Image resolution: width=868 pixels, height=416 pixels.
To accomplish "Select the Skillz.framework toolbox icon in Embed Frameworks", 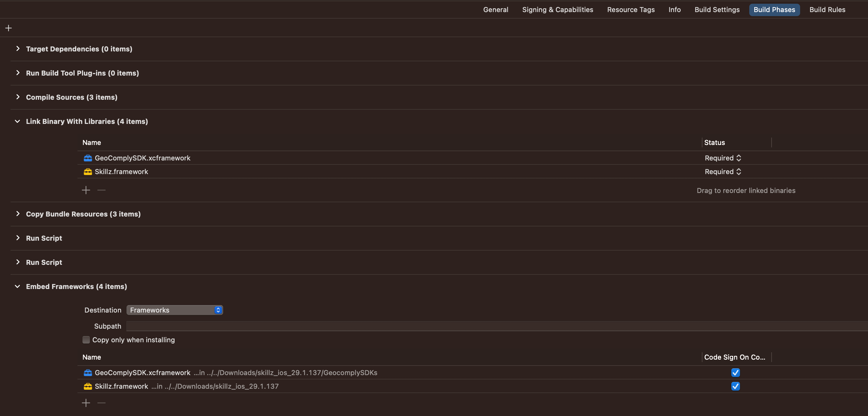I will coord(88,386).
